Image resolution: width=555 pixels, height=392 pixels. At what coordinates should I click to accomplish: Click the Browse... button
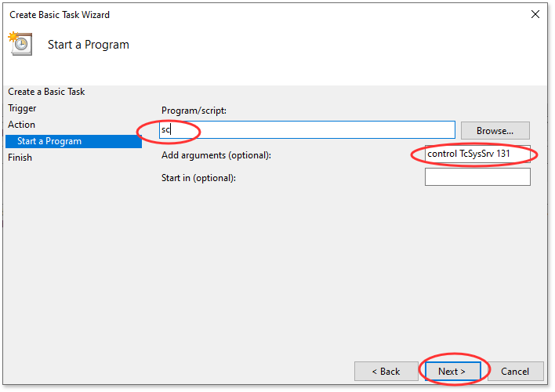pos(495,130)
